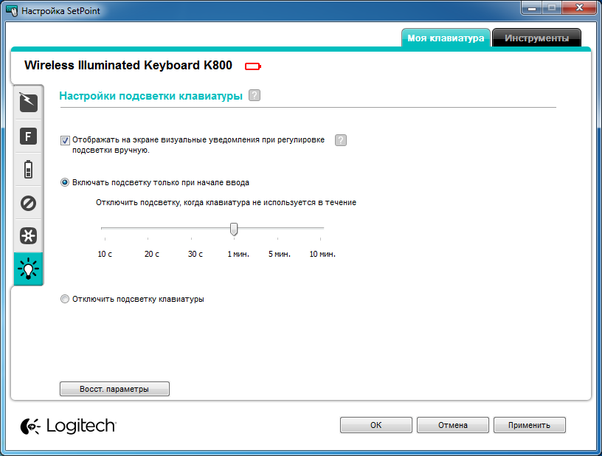This screenshot has height=456, width=602.
Task: Select the lightbulb backlight sidebar icon
Action: (28, 269)
